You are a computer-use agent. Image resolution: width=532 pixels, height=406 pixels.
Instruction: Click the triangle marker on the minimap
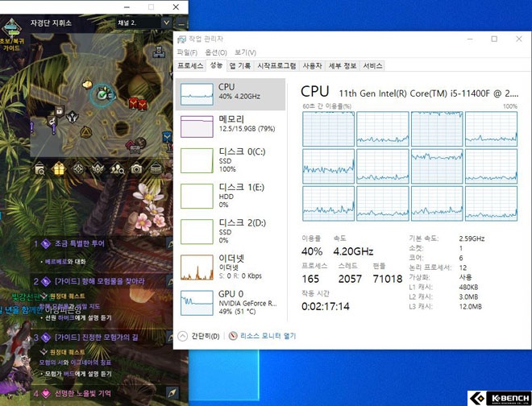point(86,132)
